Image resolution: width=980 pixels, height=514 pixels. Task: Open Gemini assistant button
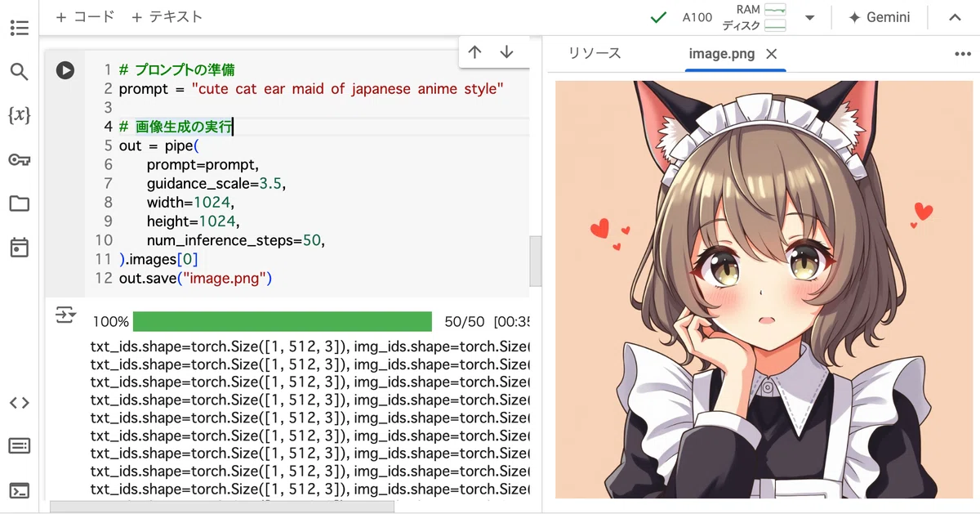(x=879, y=17)
